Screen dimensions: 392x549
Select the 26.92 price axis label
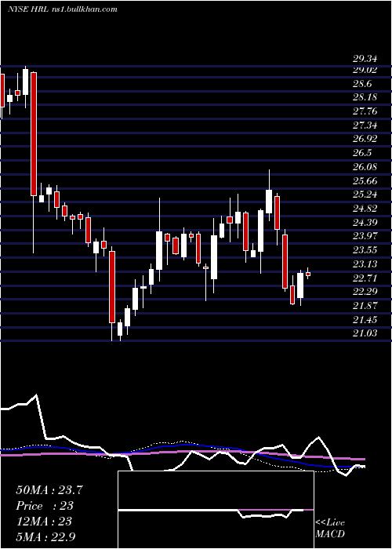pyautogui.click(x=365, y=139)
